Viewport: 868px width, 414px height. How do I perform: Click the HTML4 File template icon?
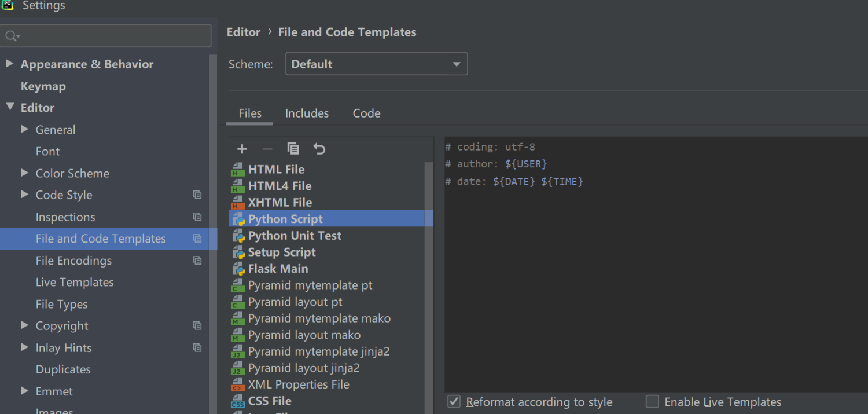point(238,186)
